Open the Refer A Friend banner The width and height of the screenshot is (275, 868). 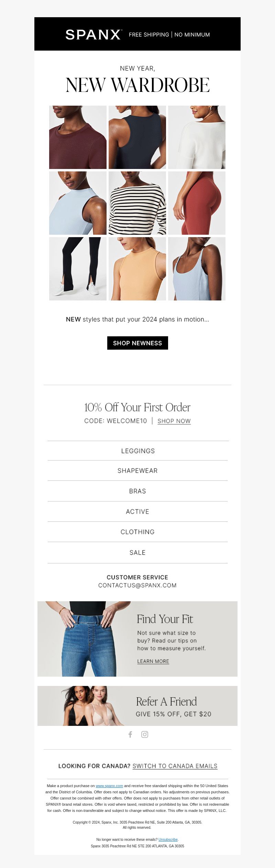click(137, 706)
